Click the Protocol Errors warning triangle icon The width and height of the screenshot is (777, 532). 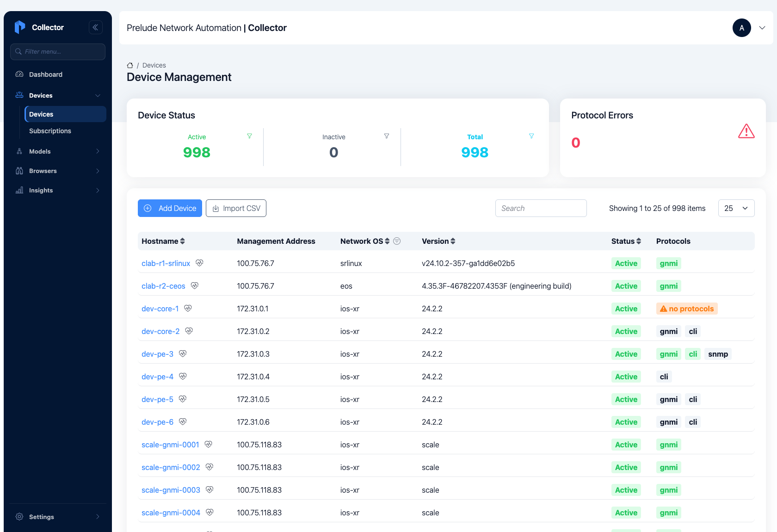pos(746,131)
